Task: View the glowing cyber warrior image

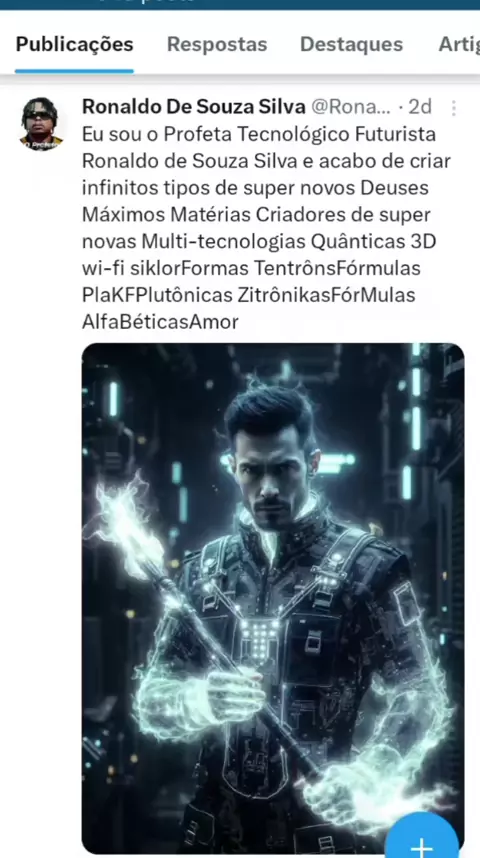Action: (x=273, y=598)
